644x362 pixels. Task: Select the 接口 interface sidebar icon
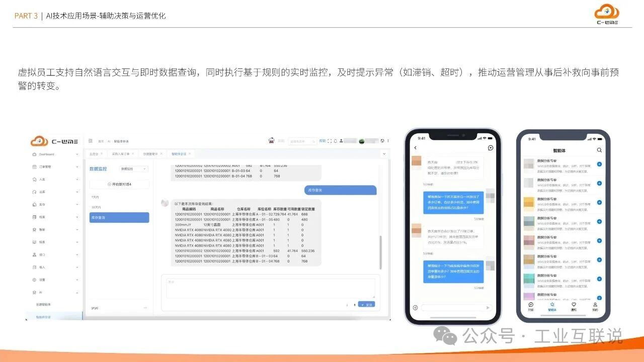click(43, 253)
